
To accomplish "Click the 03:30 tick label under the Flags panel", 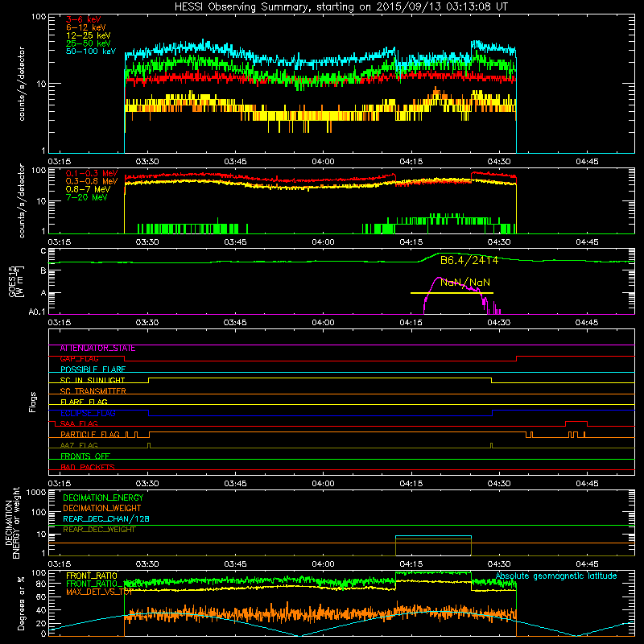I will click(x=147, y=484).
